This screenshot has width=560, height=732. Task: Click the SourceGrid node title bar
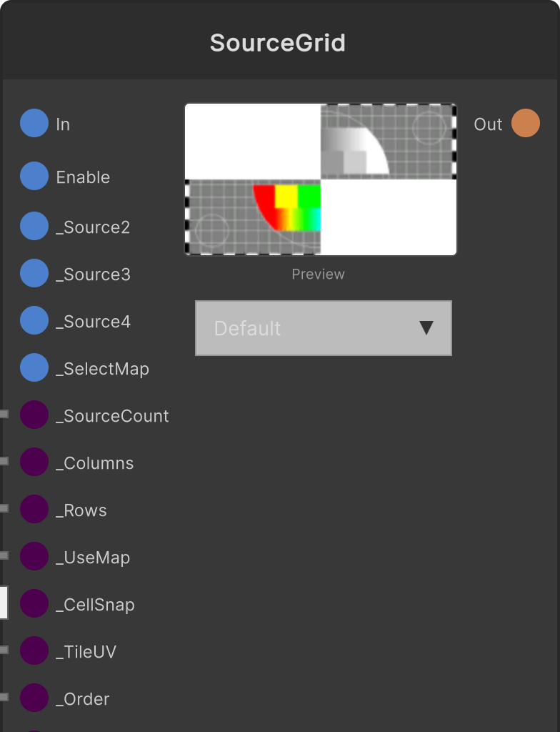[x=280, y=42]
